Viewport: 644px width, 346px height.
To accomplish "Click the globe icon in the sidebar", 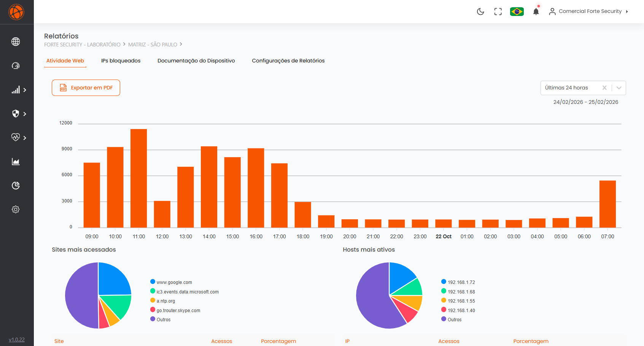I will click(x=16, y=41).
